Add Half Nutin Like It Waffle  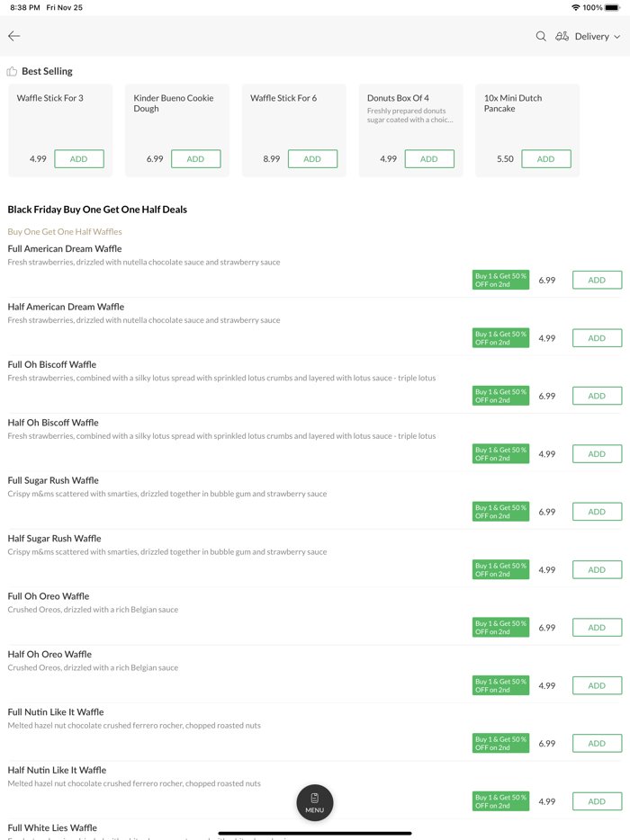[597, 801]
